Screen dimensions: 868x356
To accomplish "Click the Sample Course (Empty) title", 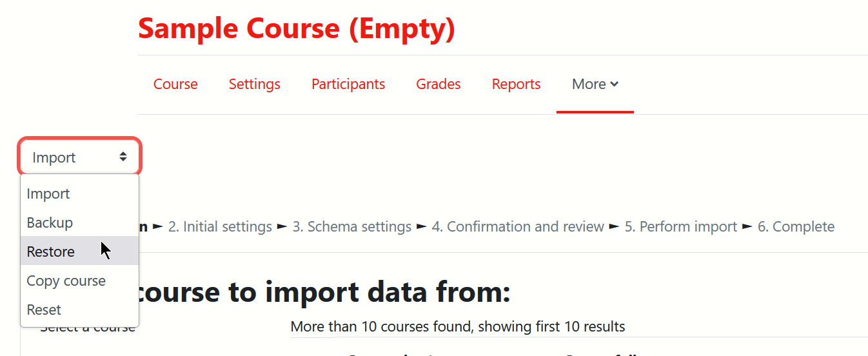I will (297, 28).
